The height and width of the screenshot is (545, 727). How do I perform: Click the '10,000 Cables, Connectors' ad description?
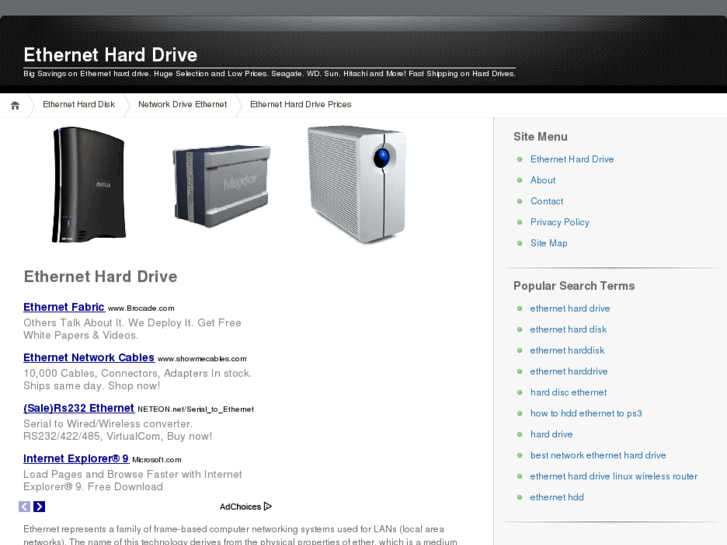point(137,379)
